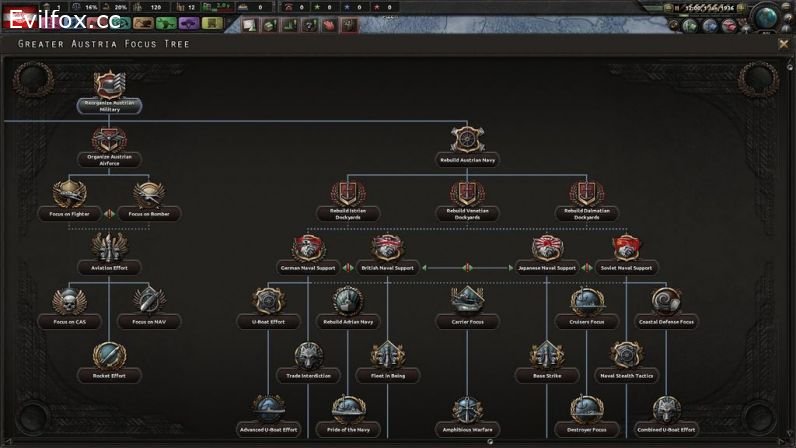Click the Aviation Effort label
Screen dimensions: 796x448
109,268
